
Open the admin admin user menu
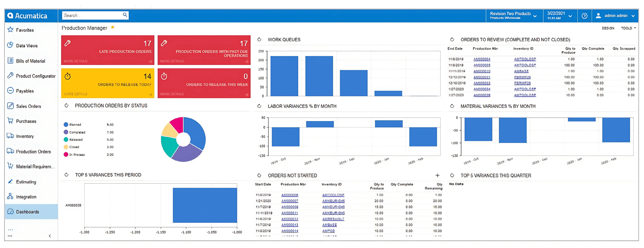click(x=615, y=16)
